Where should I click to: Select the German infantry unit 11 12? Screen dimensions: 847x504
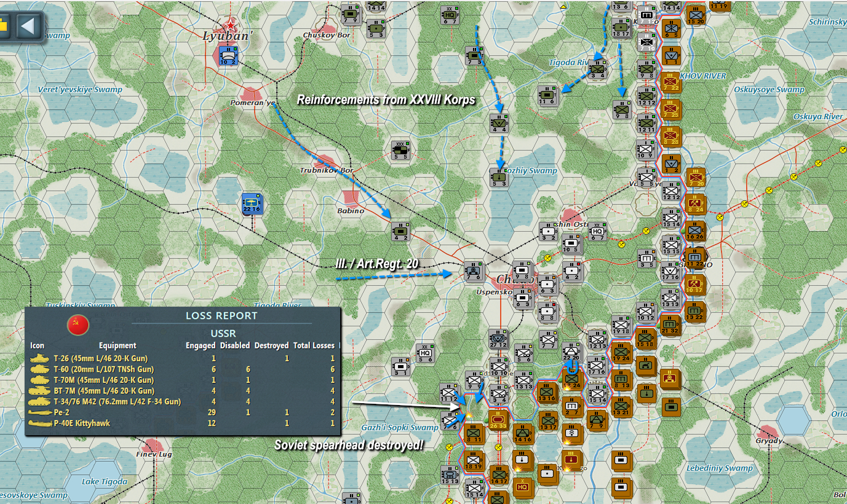(x=449, y=393)
